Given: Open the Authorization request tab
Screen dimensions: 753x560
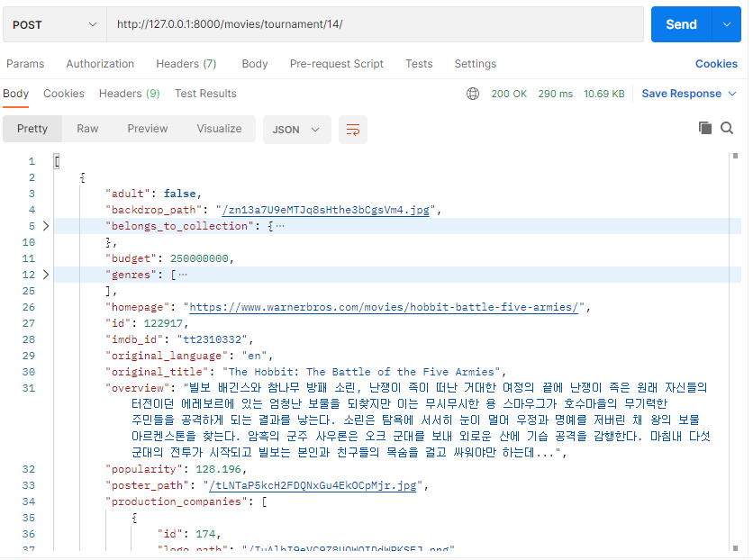Looking at the screenshot, I should click(x=100, y=64).
